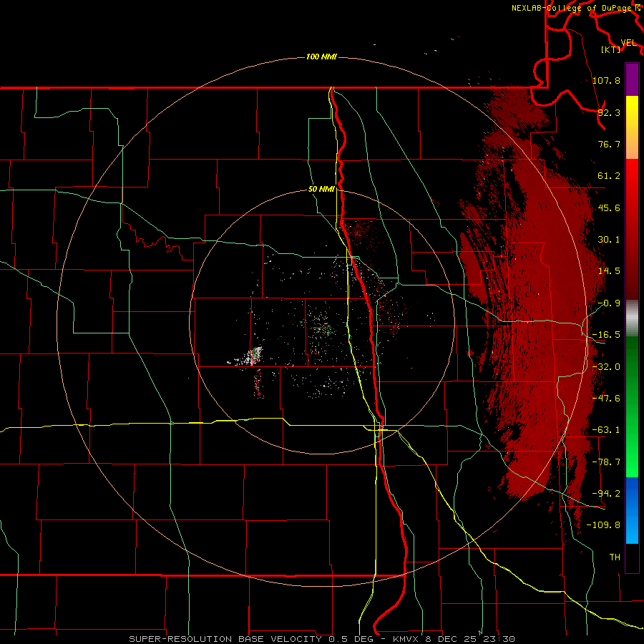Click the [KT] units label
Screen dimensions: 644x644
(610, 49)
